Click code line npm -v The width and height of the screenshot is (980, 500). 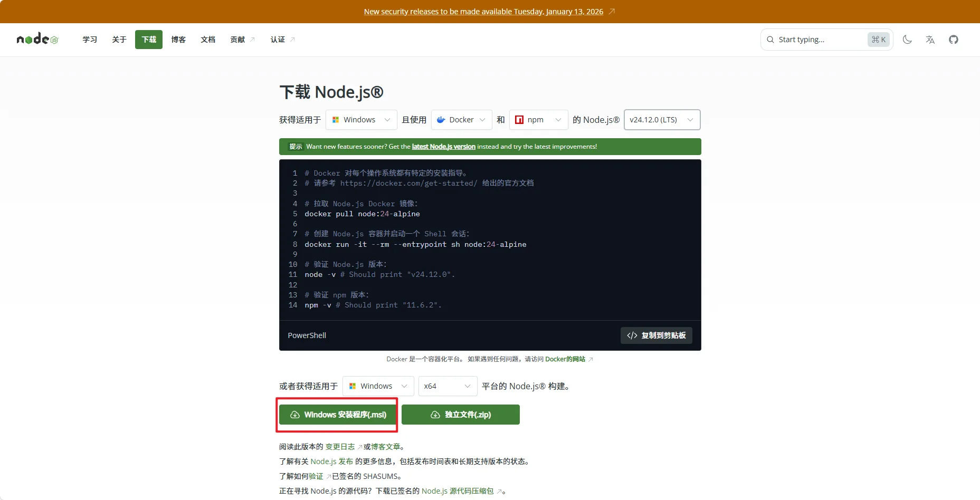(373, 305)
